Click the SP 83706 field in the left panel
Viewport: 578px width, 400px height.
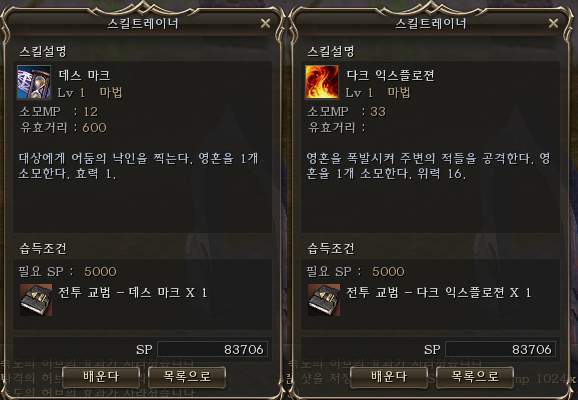pyautogui.click(x=212, y=349)
